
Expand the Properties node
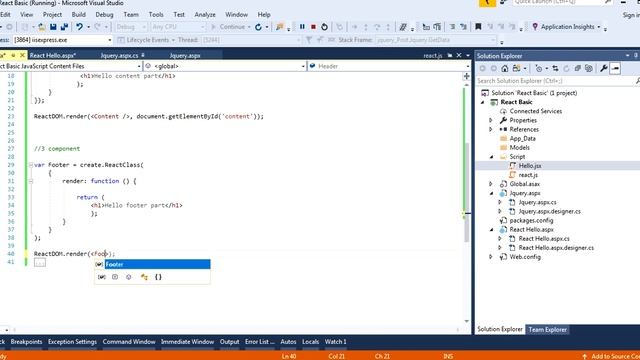[x=491, y=120]
